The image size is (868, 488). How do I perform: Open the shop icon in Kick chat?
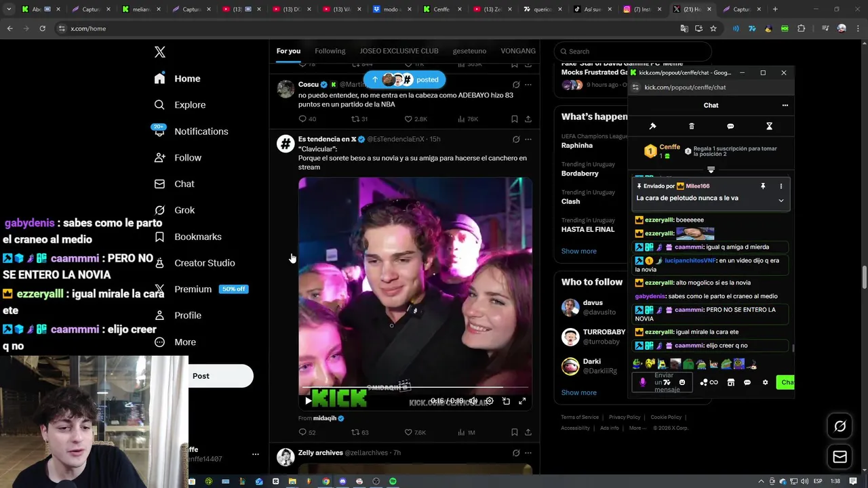tap(730, 382)
